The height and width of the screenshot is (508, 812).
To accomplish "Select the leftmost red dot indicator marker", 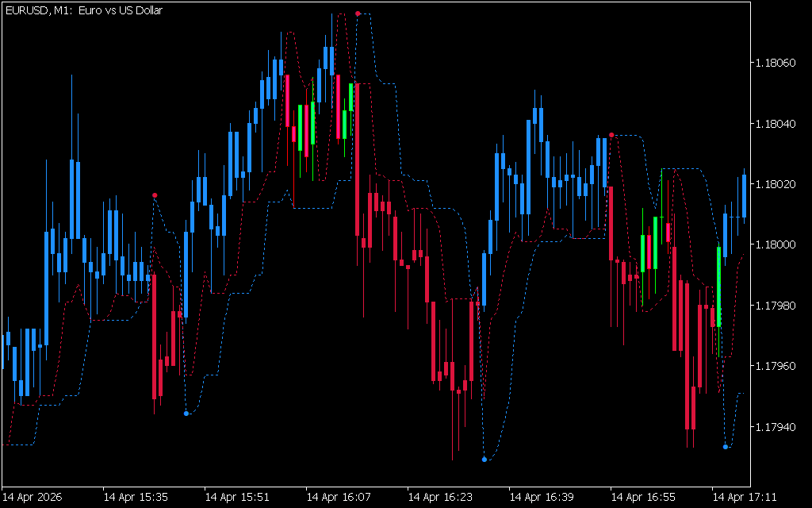I will coord(155,195).
